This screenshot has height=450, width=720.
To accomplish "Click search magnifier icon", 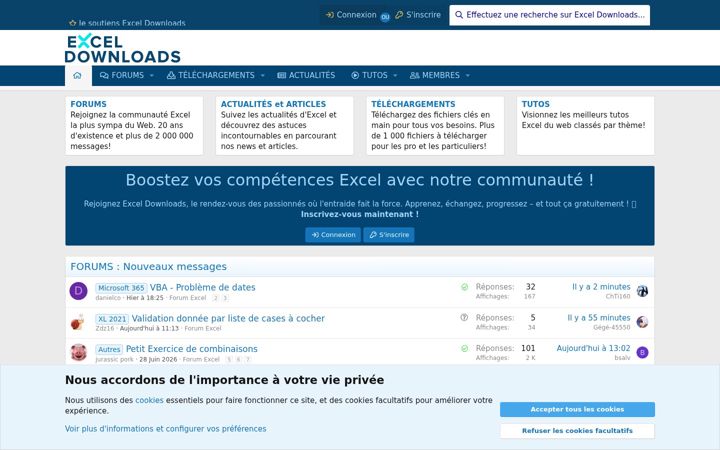I will 459,15.
